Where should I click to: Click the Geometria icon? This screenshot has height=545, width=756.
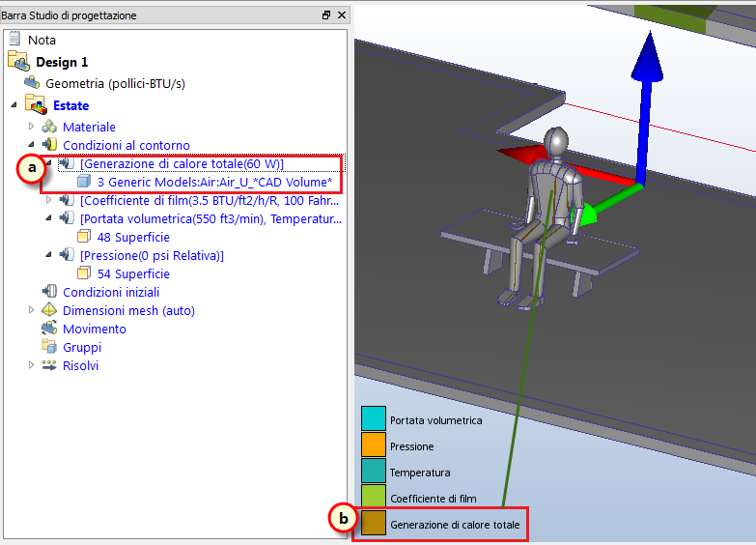tap(32, 82)
